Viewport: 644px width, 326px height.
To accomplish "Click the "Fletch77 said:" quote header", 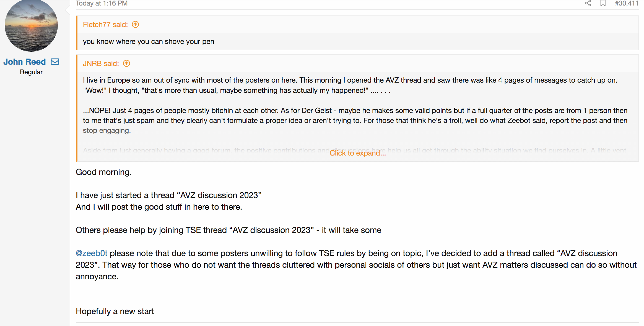I will 105,25.
